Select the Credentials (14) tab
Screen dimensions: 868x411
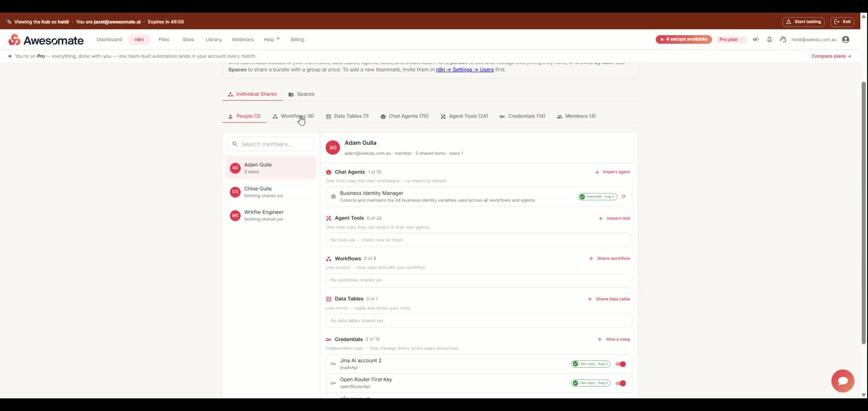[x=522, y=117]
